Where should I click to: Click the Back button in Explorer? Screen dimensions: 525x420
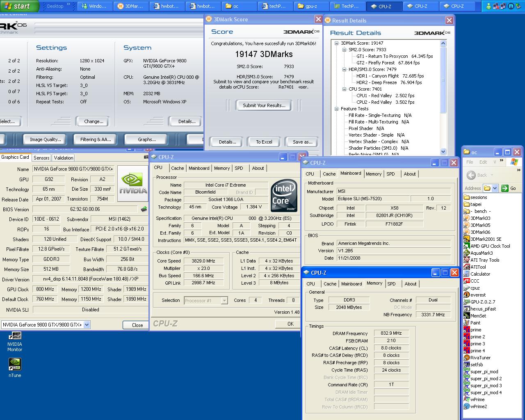point(478,175)
